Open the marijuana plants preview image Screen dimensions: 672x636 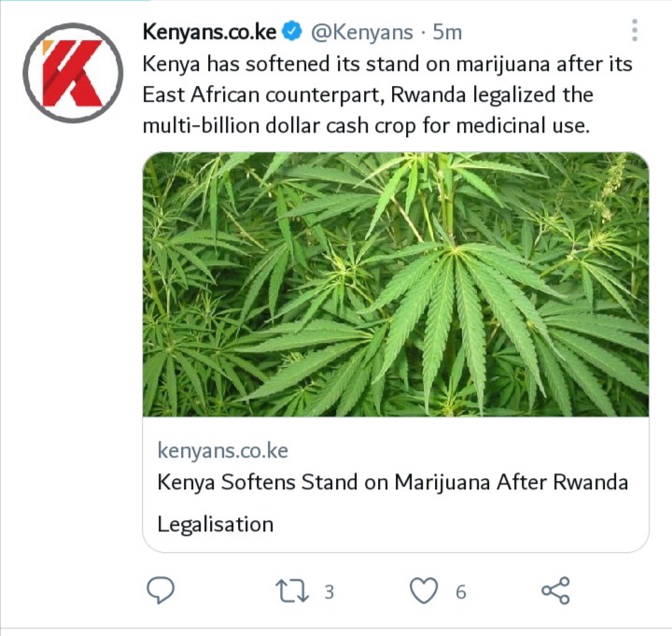click(396, 284)
